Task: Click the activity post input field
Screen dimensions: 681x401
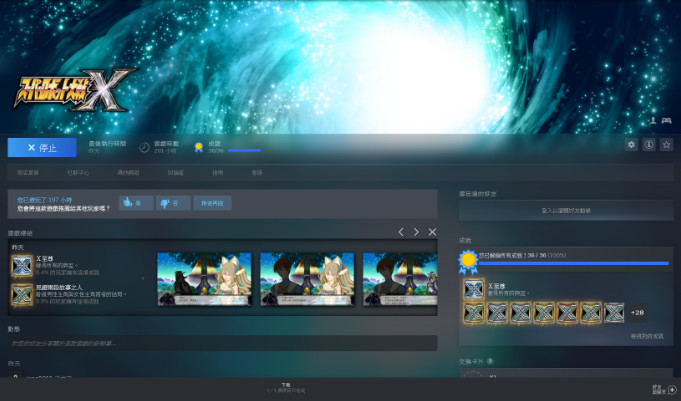Action: coord(222,343)
